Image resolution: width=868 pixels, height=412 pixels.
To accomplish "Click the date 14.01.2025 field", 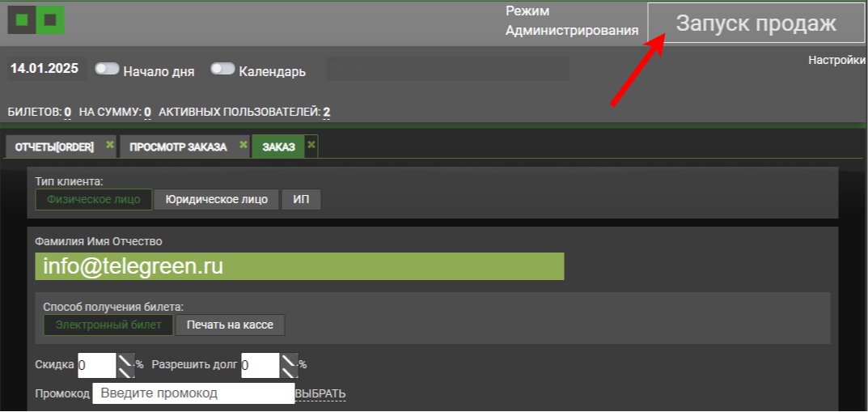I will coord(44,69).
